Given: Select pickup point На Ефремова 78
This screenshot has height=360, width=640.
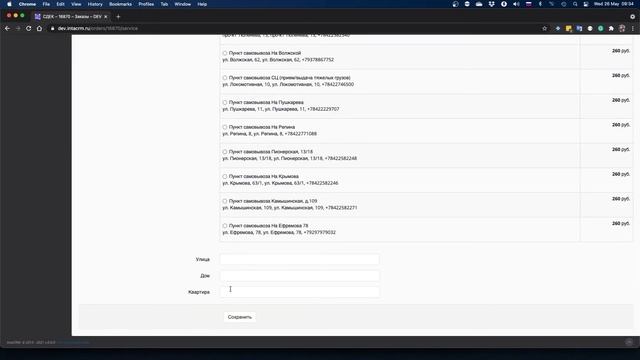Looking at the screenshot, I should tap(224, 226).
